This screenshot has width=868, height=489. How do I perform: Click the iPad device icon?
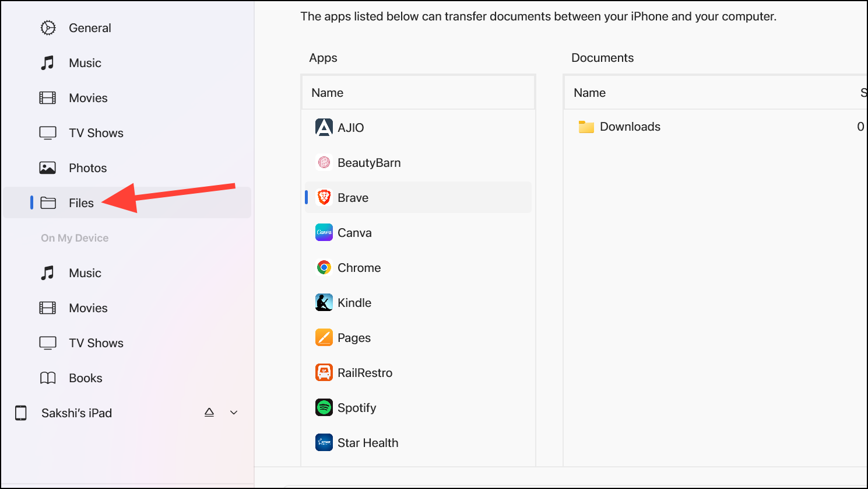21,413
